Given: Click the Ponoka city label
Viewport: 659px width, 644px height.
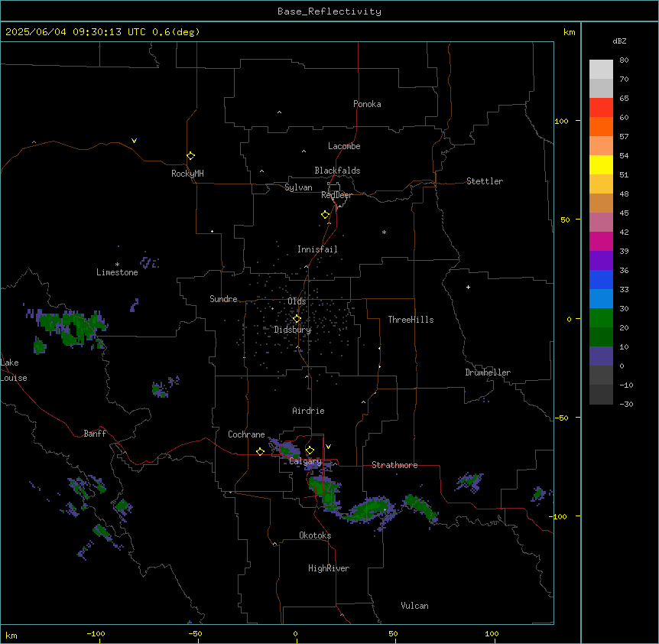Looking at the screenshot, I should pos(367,104).
